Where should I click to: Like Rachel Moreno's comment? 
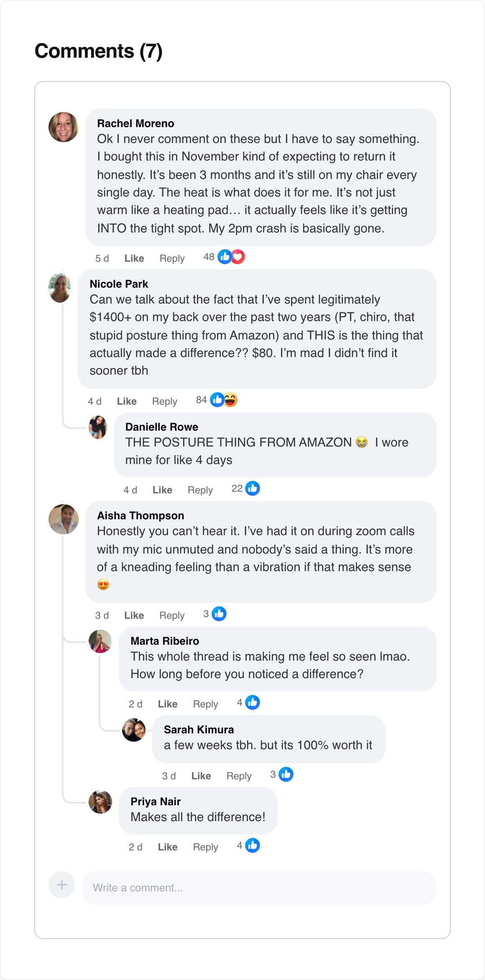134,258
